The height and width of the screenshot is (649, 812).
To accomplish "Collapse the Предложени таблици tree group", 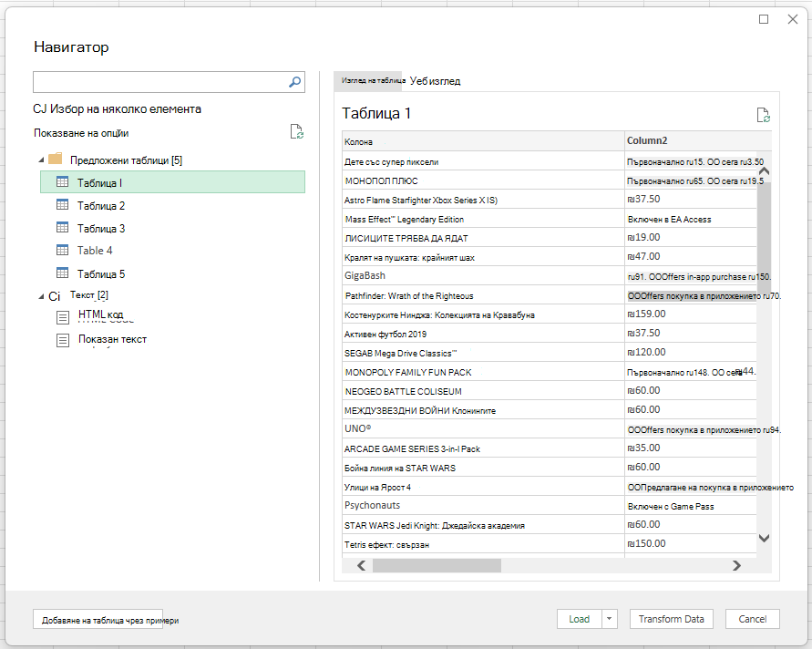I will 41,160.
